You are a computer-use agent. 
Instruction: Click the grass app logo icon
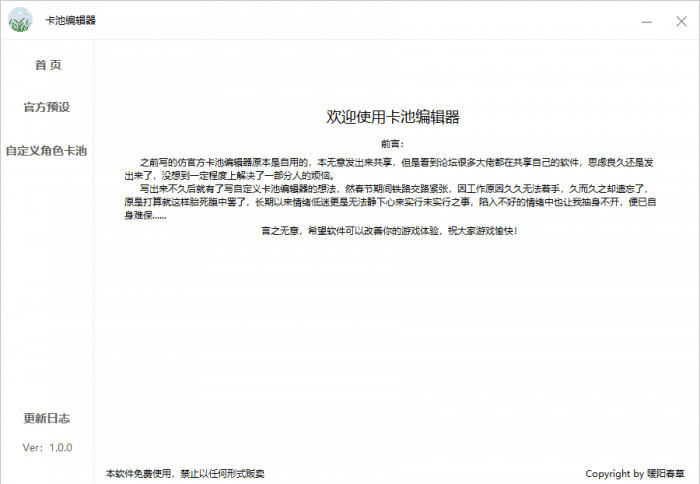pos(20,20)
